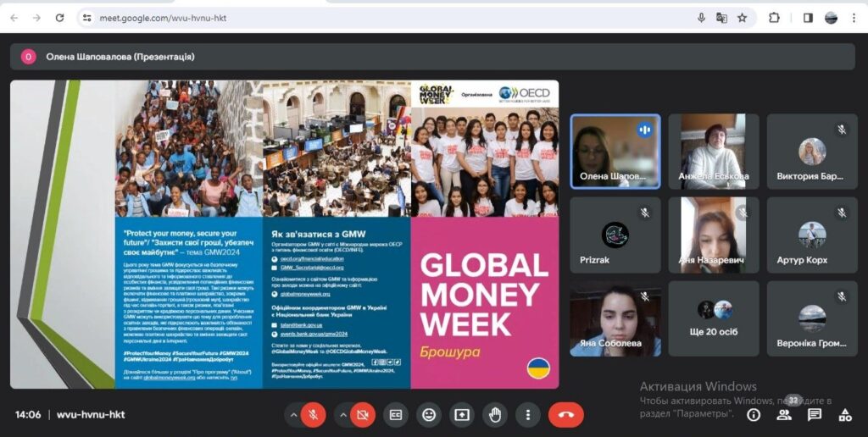This screenshot has height=437, width=868.
Task: Click the meeting code wvu-hvnu-hkt
Action: pyautogui.click(x=91, y=414)
